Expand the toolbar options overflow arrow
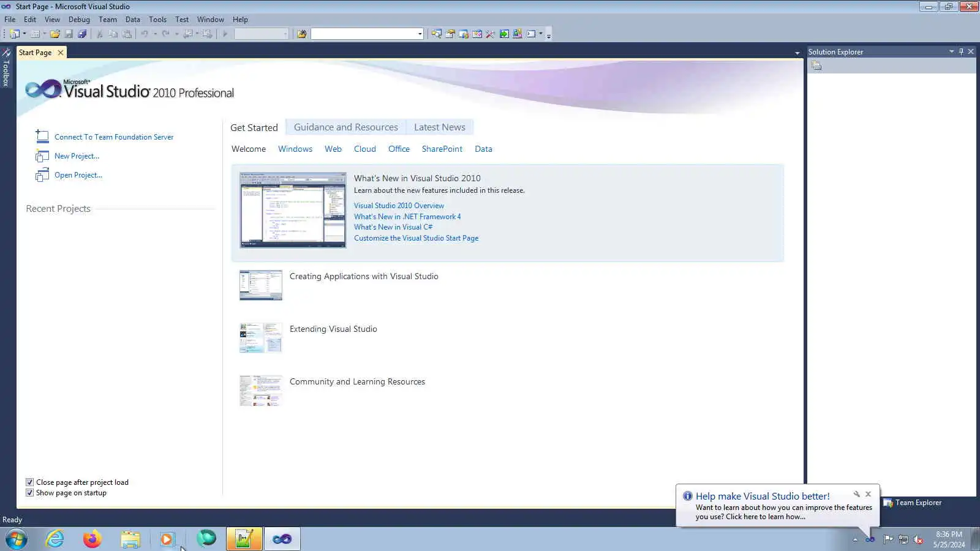Image resolution: width=980 pixels, height=551 pixels. tap(548, 34)
